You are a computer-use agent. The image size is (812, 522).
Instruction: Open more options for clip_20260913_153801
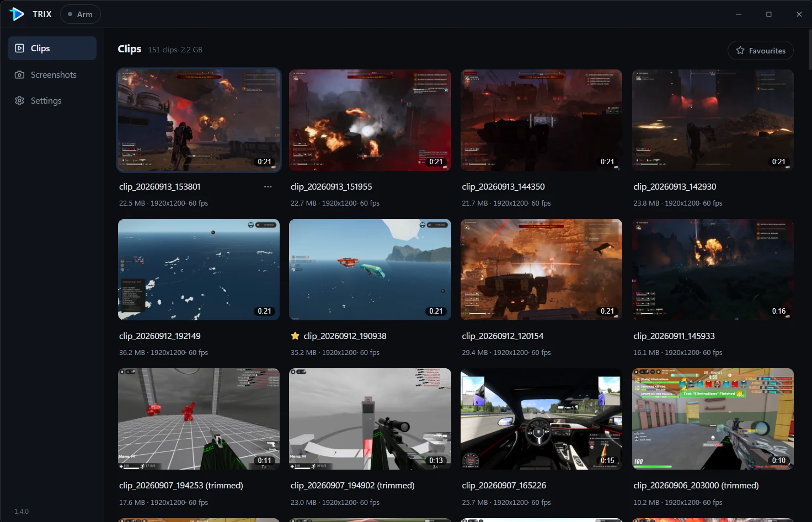point(268,187)
